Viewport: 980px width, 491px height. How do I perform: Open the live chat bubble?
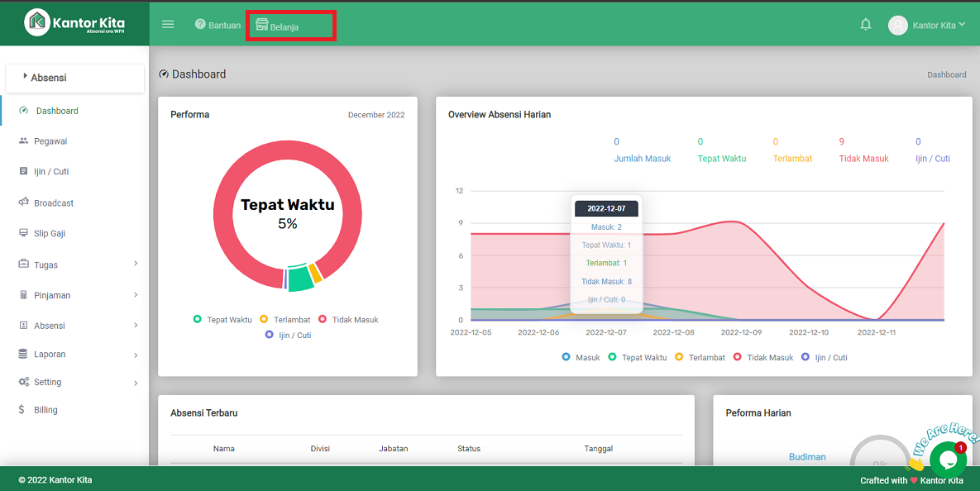(948, 460)
